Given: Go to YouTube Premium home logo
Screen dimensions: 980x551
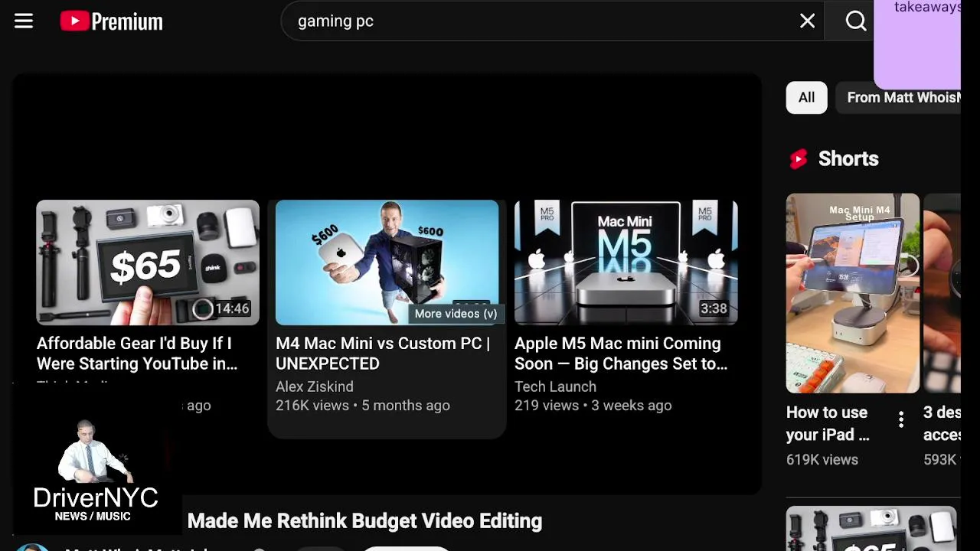Looking at the screenshot, I should click(x=112, y=21).
